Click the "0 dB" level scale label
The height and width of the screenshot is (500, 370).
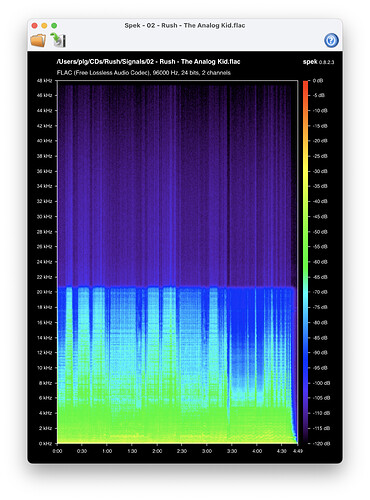(x=318, y=81)
